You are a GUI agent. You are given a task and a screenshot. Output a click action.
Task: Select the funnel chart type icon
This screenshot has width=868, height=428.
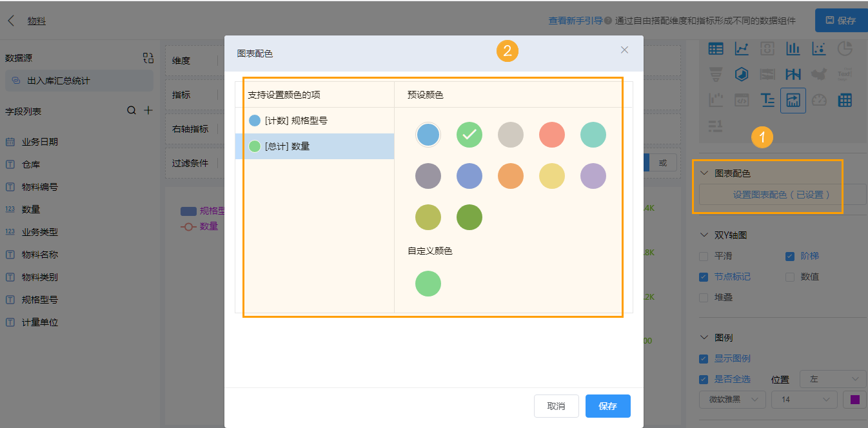[716, 74]
